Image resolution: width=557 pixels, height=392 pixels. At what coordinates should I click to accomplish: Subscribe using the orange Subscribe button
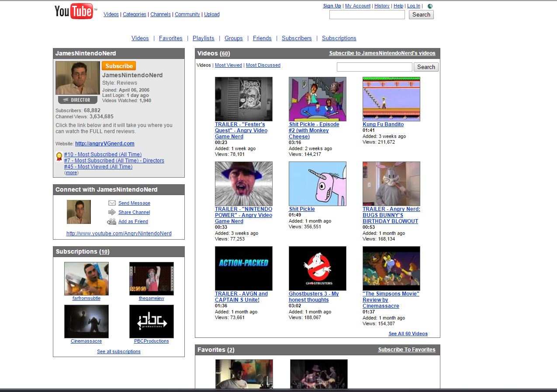119,66
